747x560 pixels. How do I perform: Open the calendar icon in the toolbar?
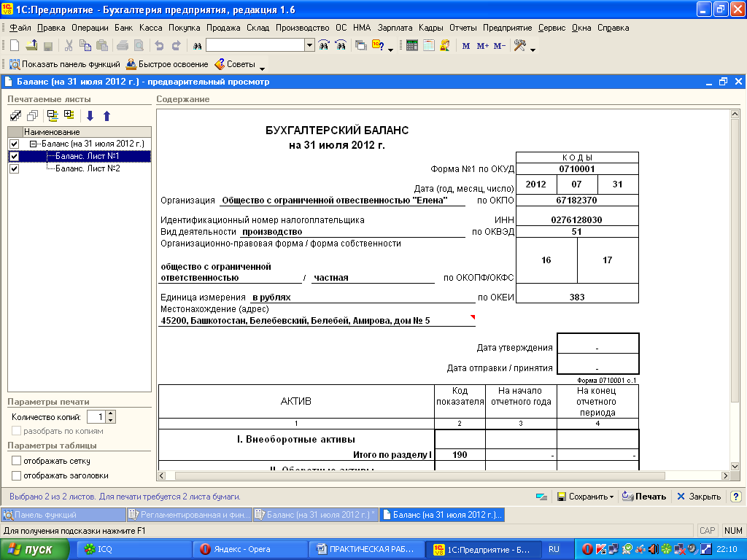coord(429,46)
